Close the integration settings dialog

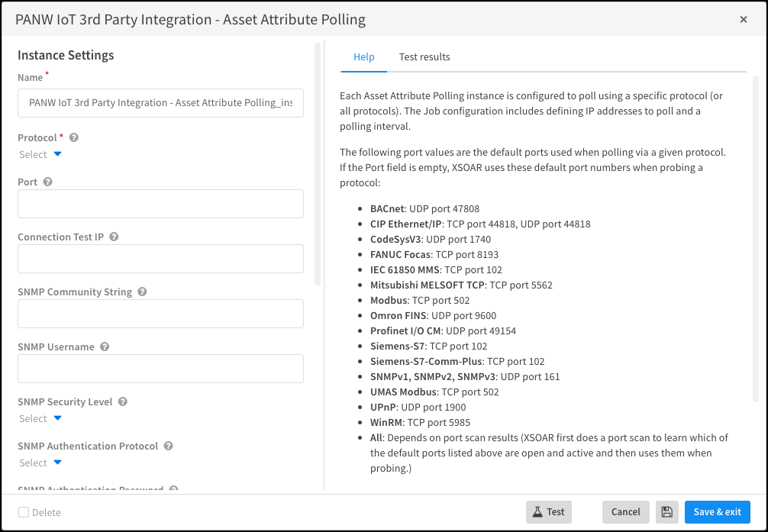(x=744, y=20)
